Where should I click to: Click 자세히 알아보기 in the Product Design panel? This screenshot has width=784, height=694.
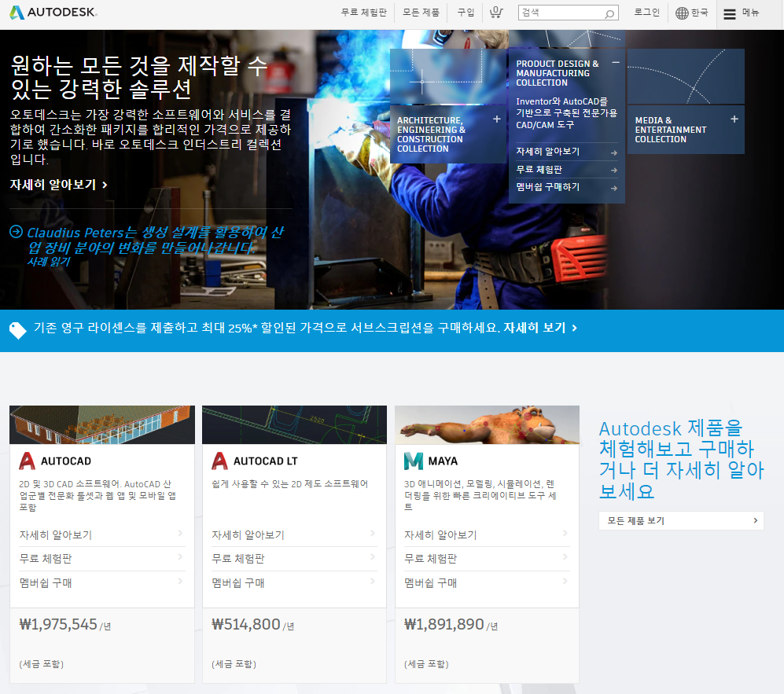(548, 152)
